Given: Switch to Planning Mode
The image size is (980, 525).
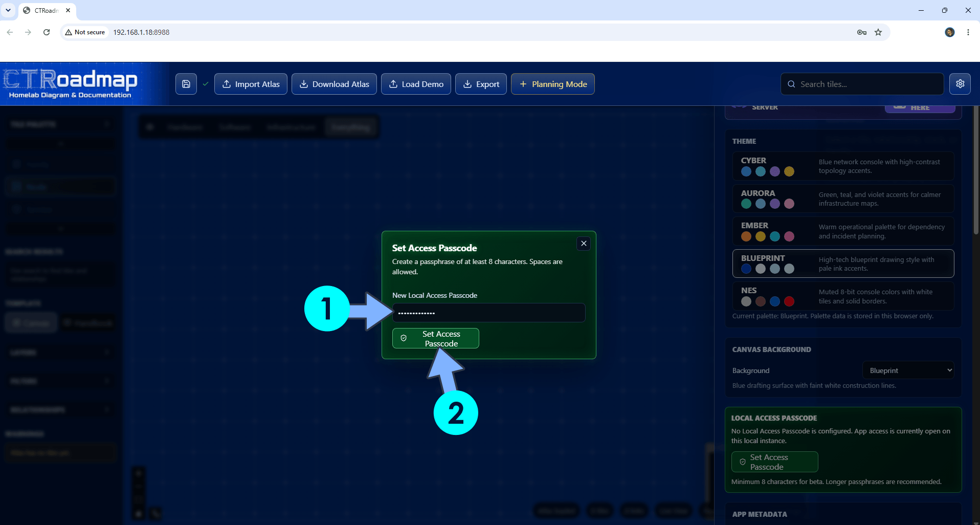Looking at the screenshot, I should click(x=552, y=84).
